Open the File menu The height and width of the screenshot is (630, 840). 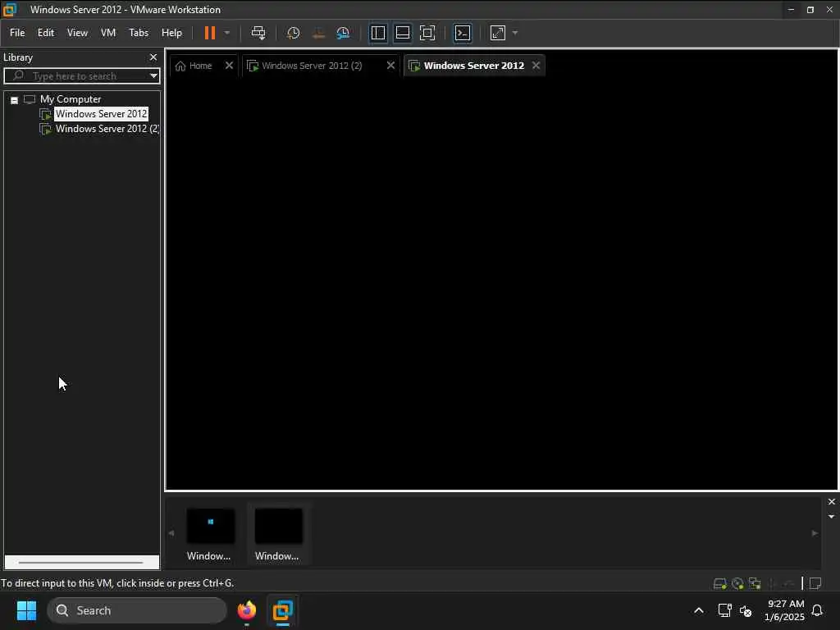tap(17, 33)
